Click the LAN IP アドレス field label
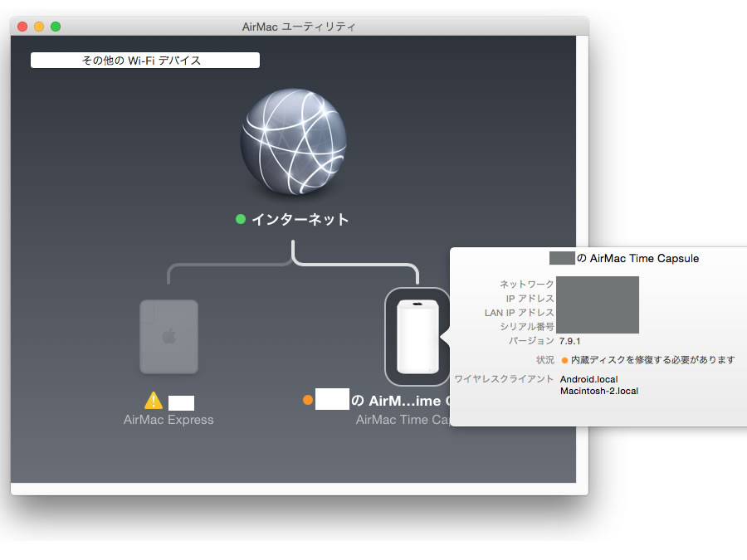Image resolution: width=747 pixels, height=560 pixels. coord(520,313)
